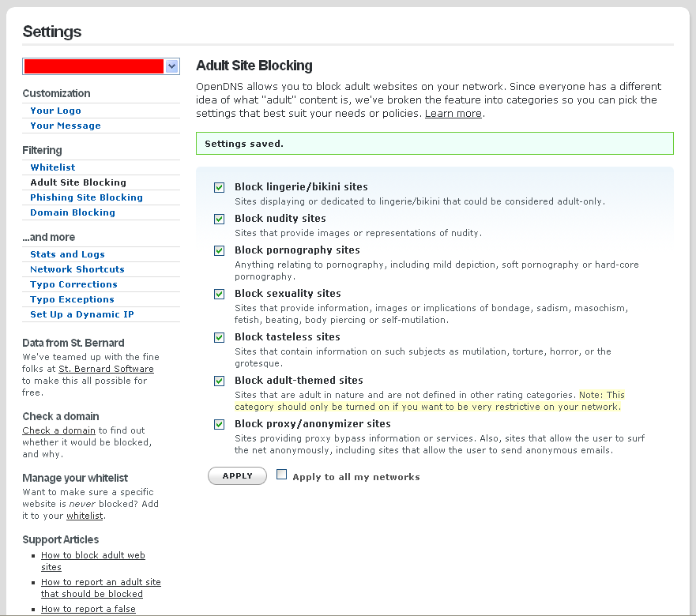This screenshot has height=616, width=696.
Task: Click the Support Articles heading
Action: pyautogui.click(x=60, y=539)
